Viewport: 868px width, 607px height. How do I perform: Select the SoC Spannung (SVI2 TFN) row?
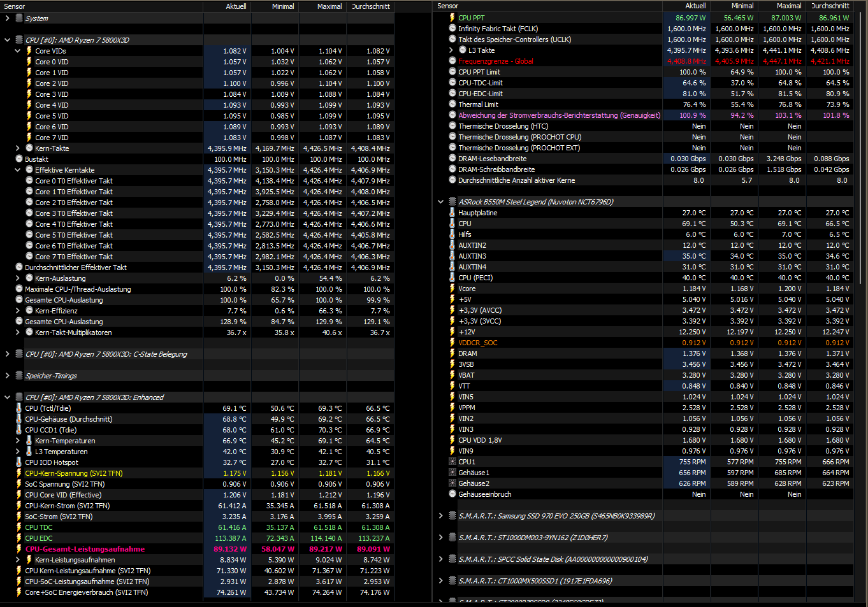tap(198, 484)
